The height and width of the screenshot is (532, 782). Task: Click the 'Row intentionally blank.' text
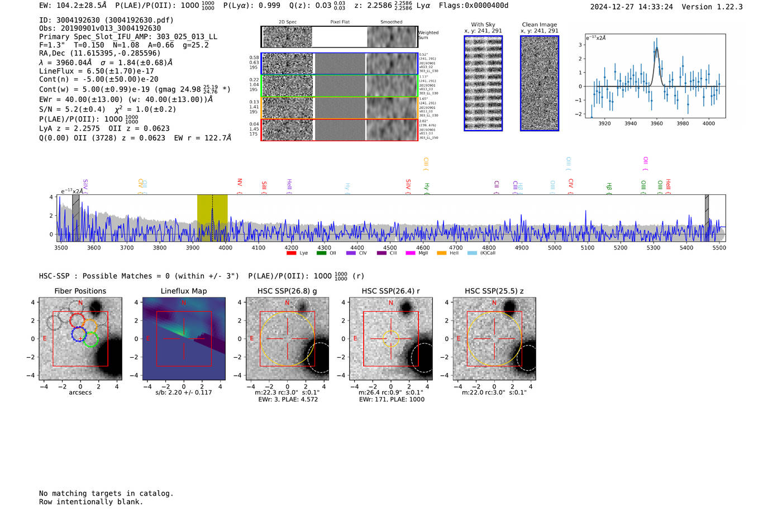pyautogui.click(x=91, y=502)
